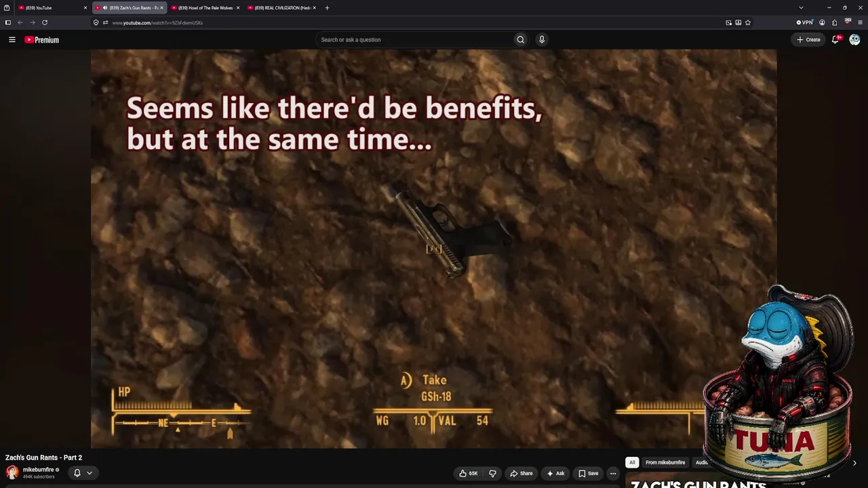Expand the tab list dropdown chevron

801,7
